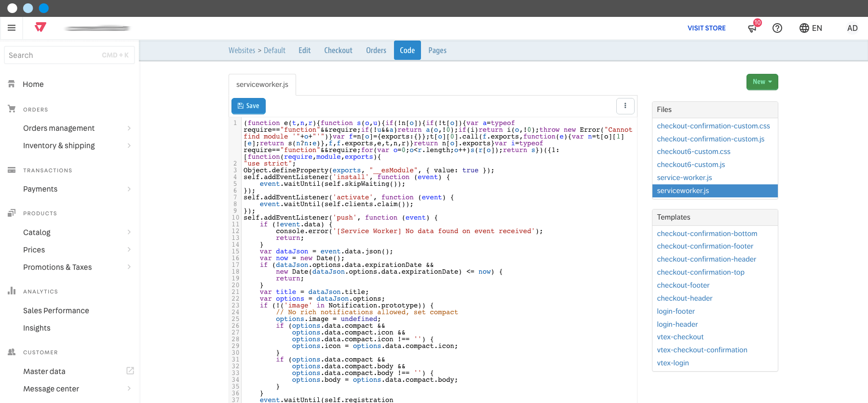Viewport: 868px width, 403px height.
Task: Open the hamburger menu icon
Action: click(x=12, y=28)
